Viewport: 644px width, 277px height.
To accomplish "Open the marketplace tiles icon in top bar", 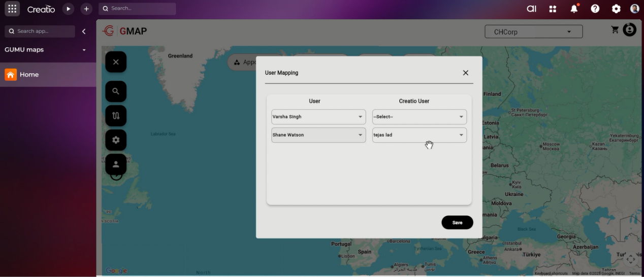I will coord(553,9).
